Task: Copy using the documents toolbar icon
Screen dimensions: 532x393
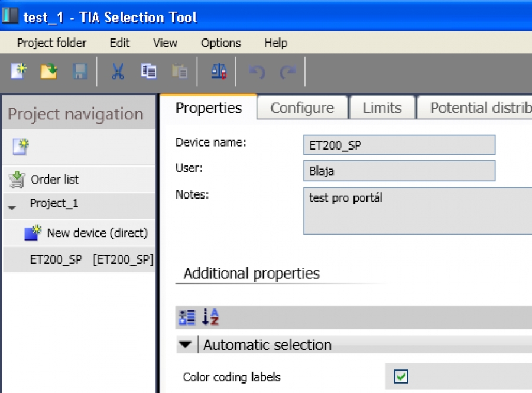Action: [148, 71]
